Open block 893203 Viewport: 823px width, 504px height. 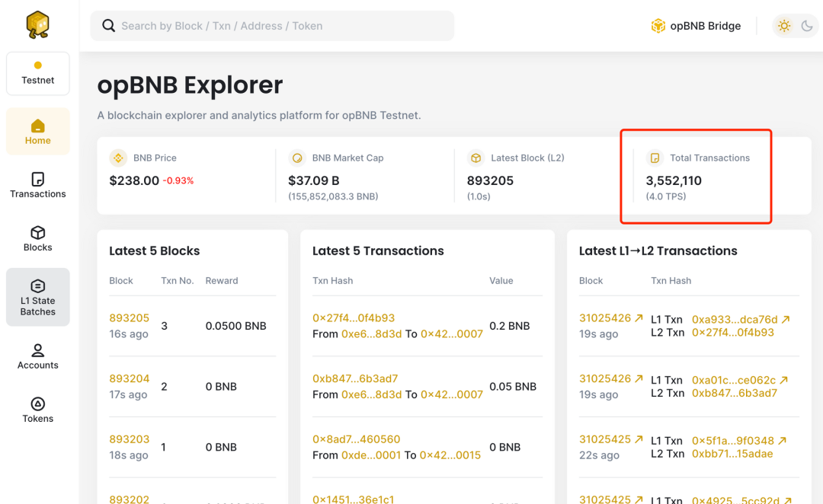pyautogui.click(x=129, y=439)
